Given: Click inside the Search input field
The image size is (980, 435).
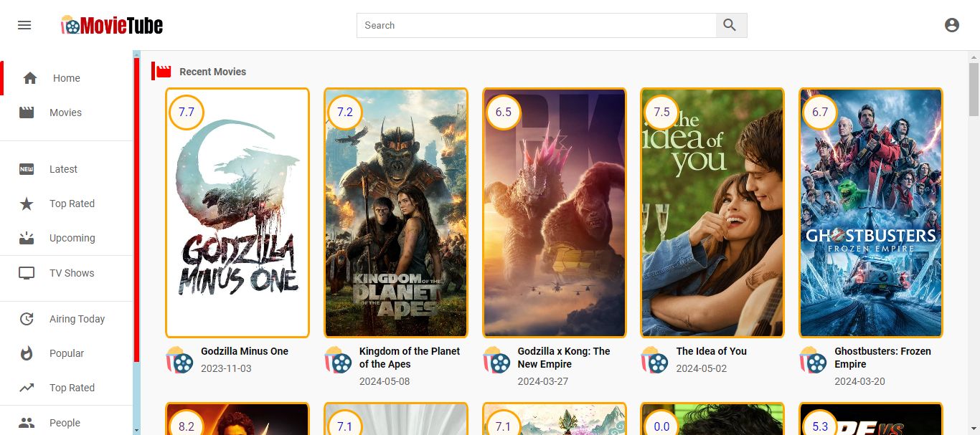Looking at the screenshot, I should coord(536,25).
